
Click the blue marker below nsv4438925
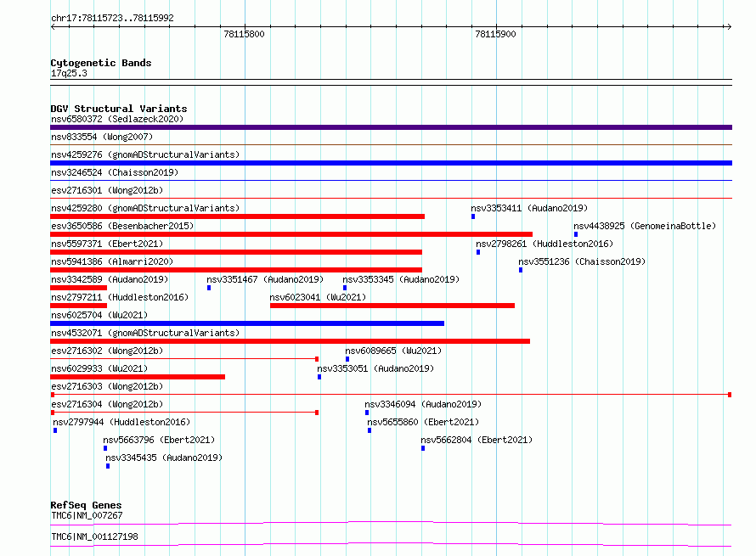click(x=576, y=234)
